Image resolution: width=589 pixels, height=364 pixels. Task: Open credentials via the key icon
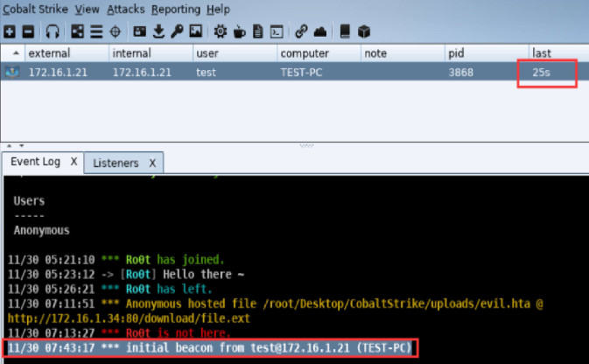[x=177, y=31]
